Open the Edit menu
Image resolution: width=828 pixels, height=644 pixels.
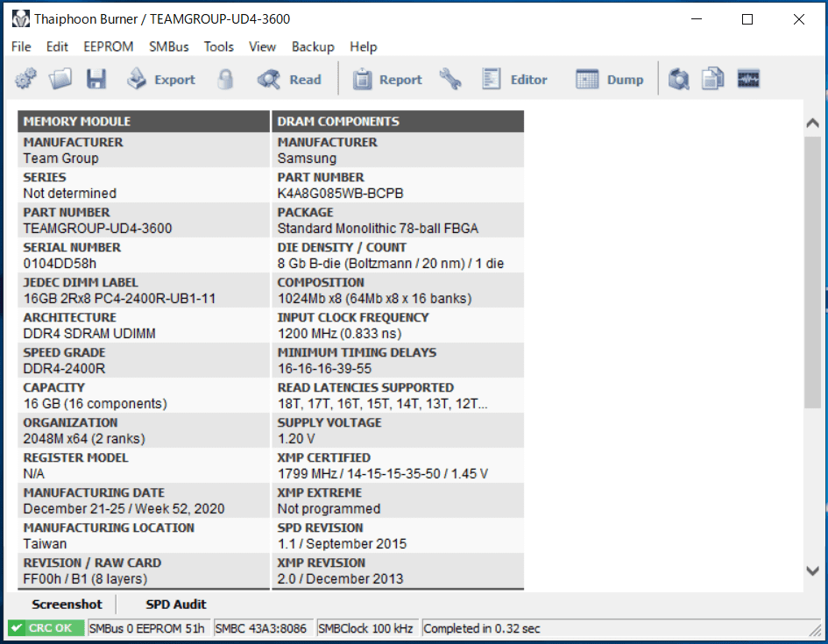pos(57,46)
